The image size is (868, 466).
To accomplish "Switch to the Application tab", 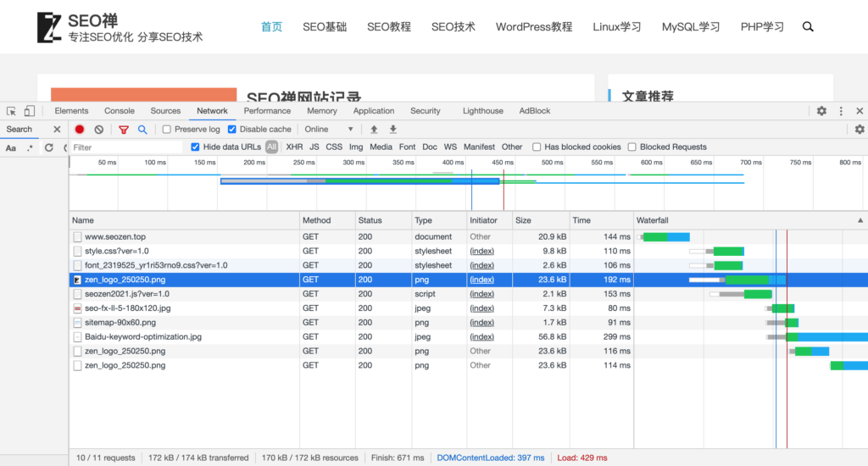I will [374, 111].
